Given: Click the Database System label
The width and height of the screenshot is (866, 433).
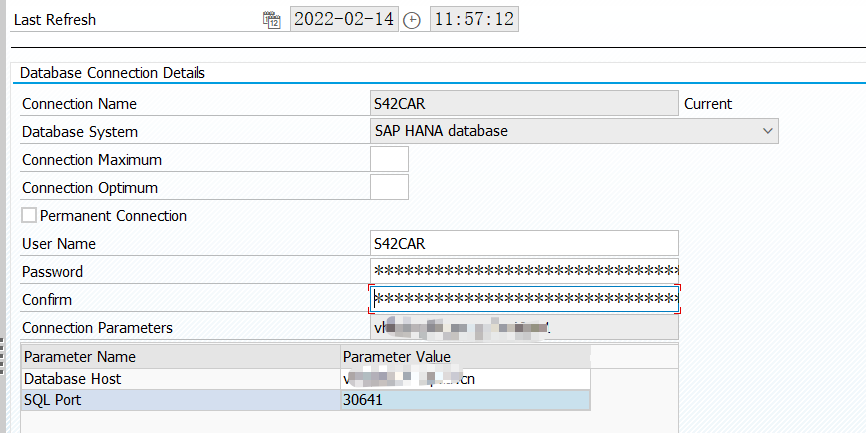Looking at the screenshot, I should [x=80, y=132].
